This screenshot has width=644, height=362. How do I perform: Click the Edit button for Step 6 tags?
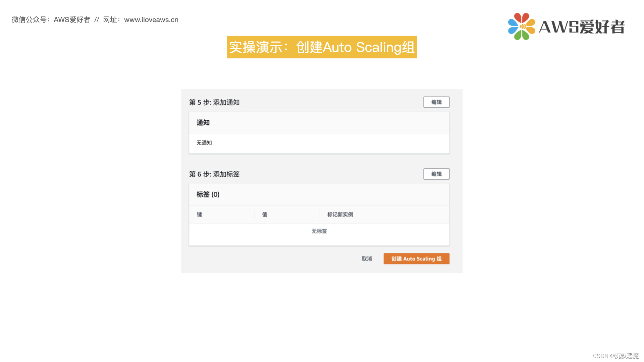click(436, 174)
